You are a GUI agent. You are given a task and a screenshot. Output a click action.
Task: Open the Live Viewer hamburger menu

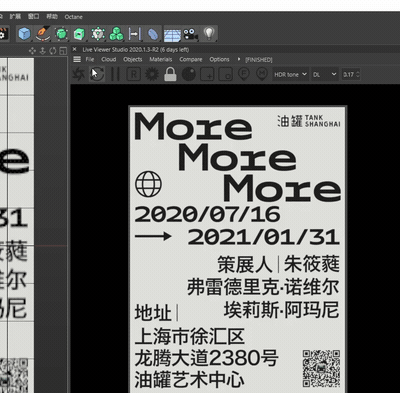pos(77,59)
